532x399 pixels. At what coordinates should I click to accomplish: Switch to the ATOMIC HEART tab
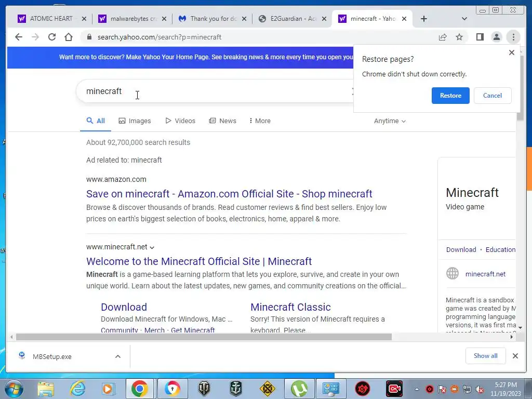pos(51,19)
